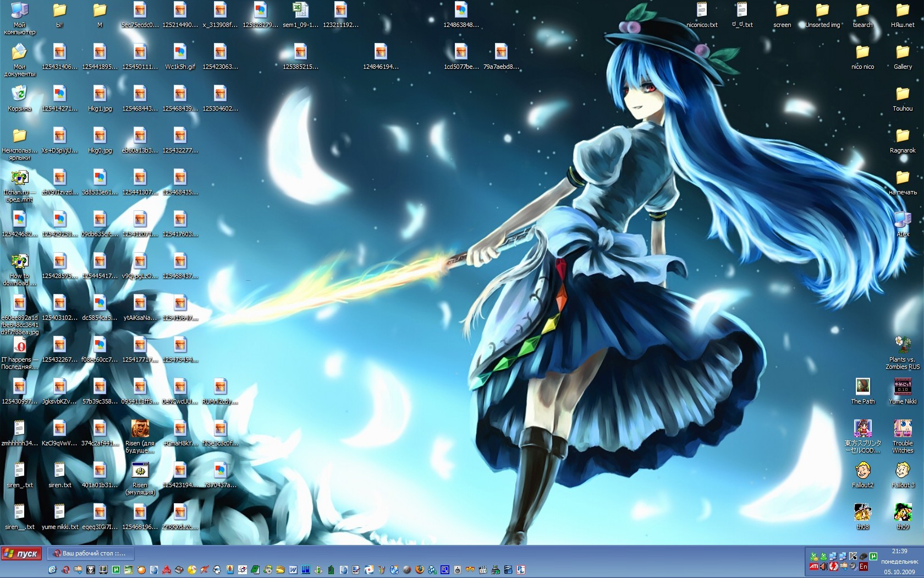The height and width of the screenshot is (578, 924).
Task: Open the Alex network computer icon
Action: 903,223
